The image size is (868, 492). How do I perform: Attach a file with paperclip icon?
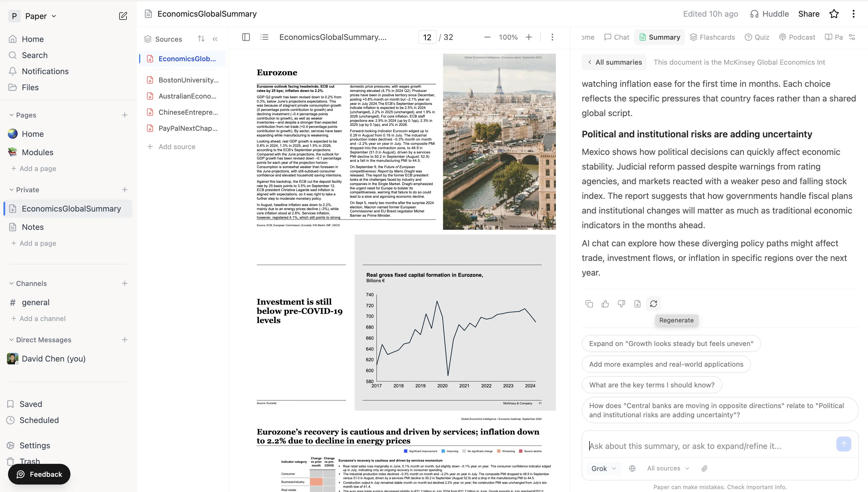point(704,468)
